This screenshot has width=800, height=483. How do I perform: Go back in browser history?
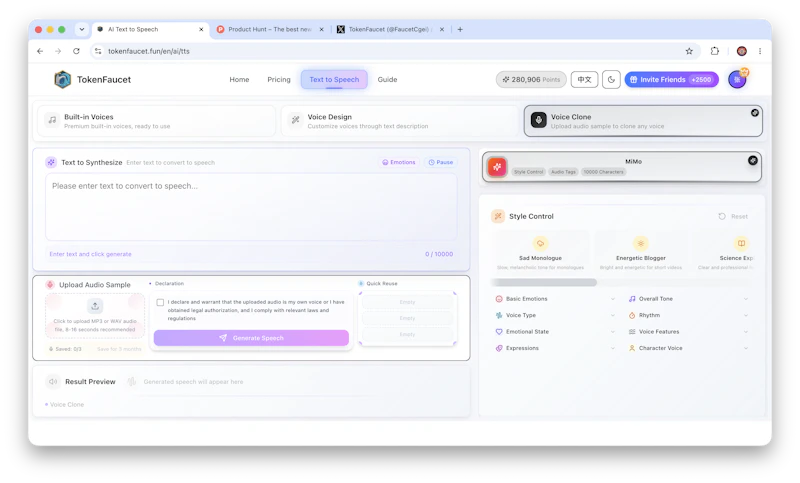click(40, 51)
